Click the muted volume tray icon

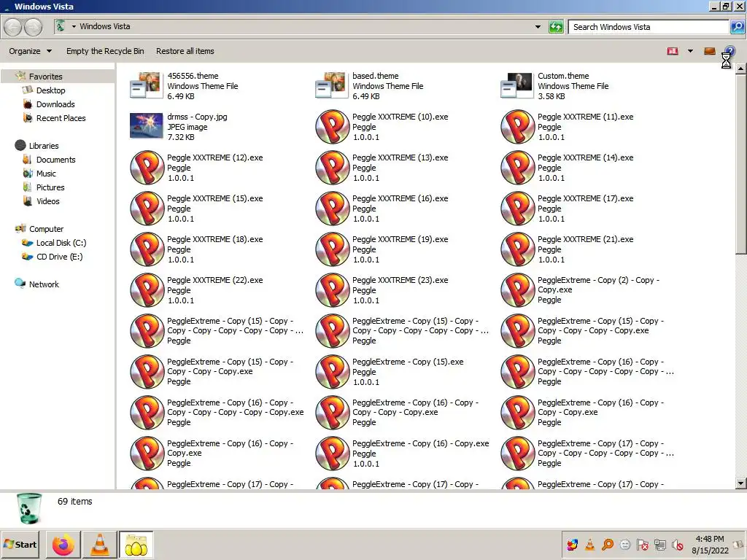click(678, 545)
